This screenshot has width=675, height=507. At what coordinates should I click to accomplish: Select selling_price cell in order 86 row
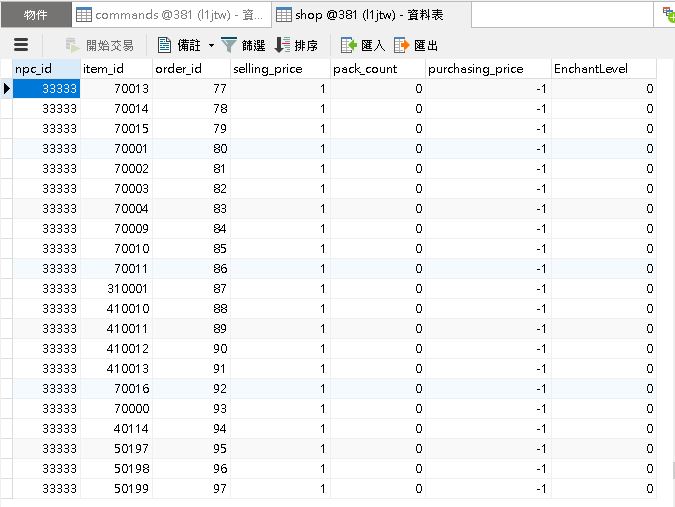pos(280,269)
